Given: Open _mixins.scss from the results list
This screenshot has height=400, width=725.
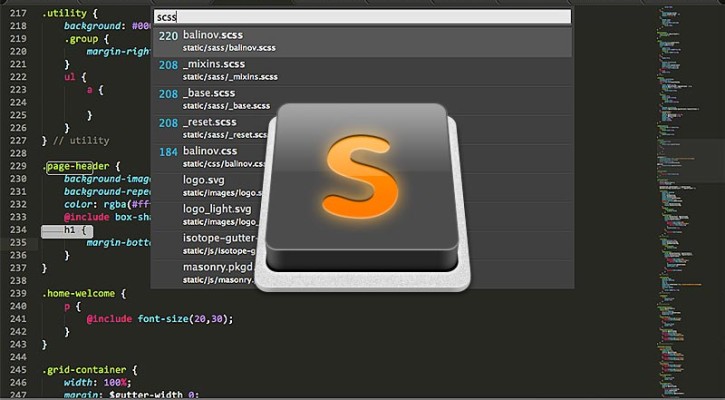Looking at the screenshot, I should [362, 71].
